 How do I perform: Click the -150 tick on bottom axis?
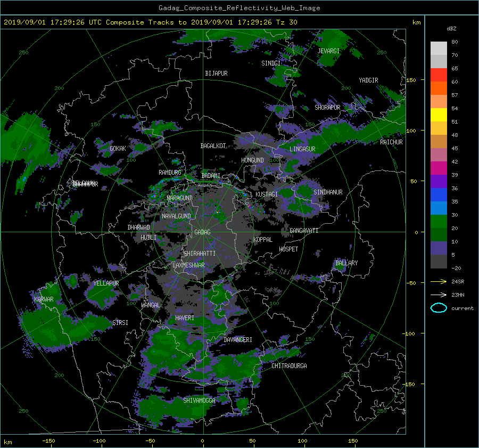coord(48,441)
